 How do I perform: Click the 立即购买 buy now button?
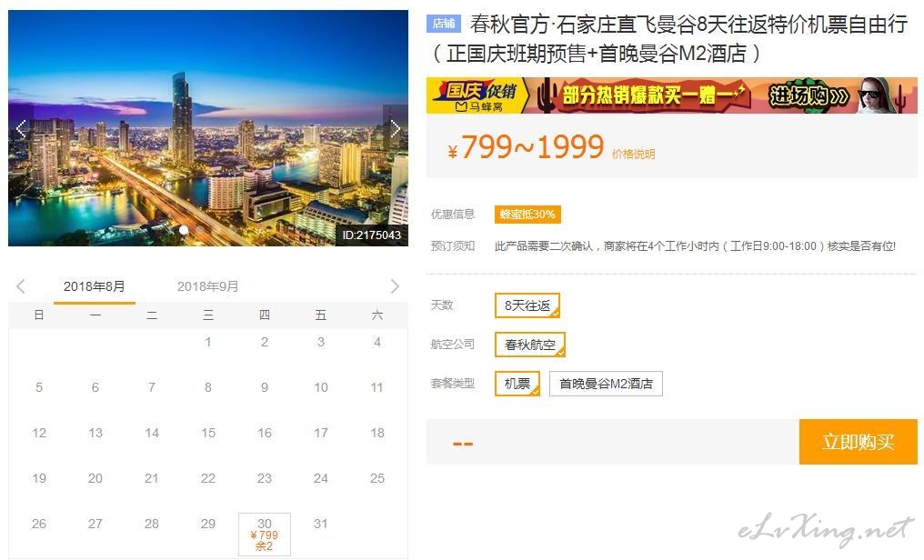[859, 442]
